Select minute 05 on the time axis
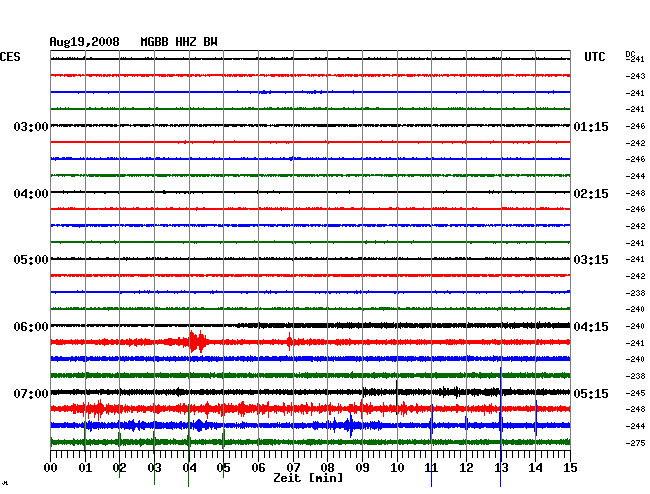 pos(223,468)
